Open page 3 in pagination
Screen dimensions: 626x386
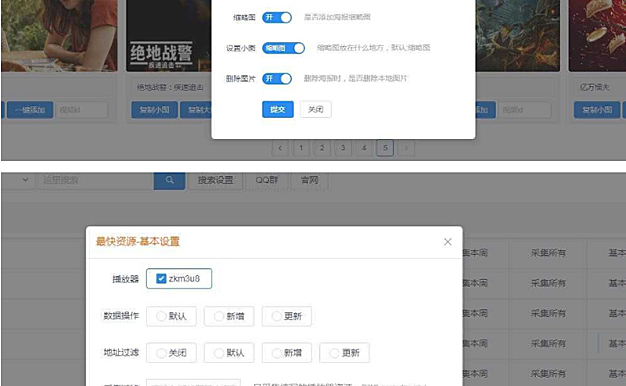pyautogui.click(x=343, y=148)
